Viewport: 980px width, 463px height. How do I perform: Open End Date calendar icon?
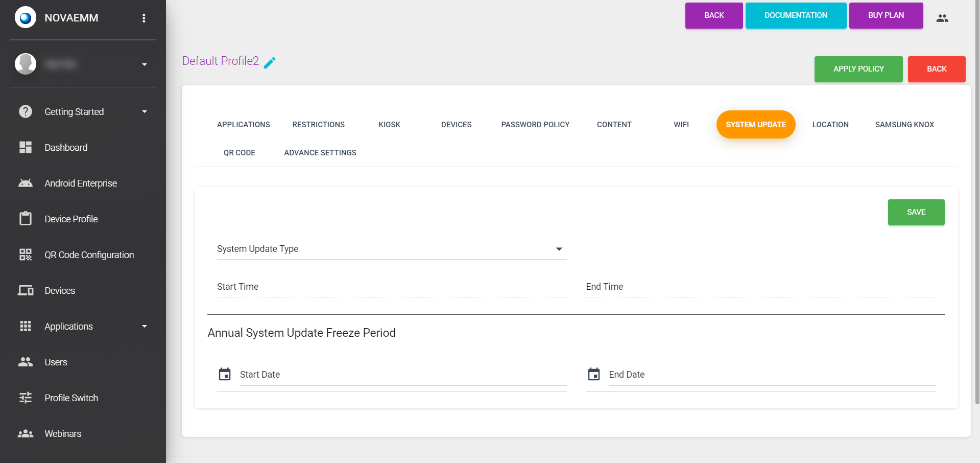coord(594,374)
